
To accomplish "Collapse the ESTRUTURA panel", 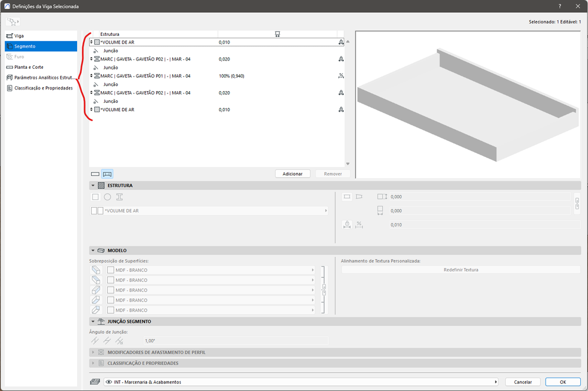I will pos(93,186).
